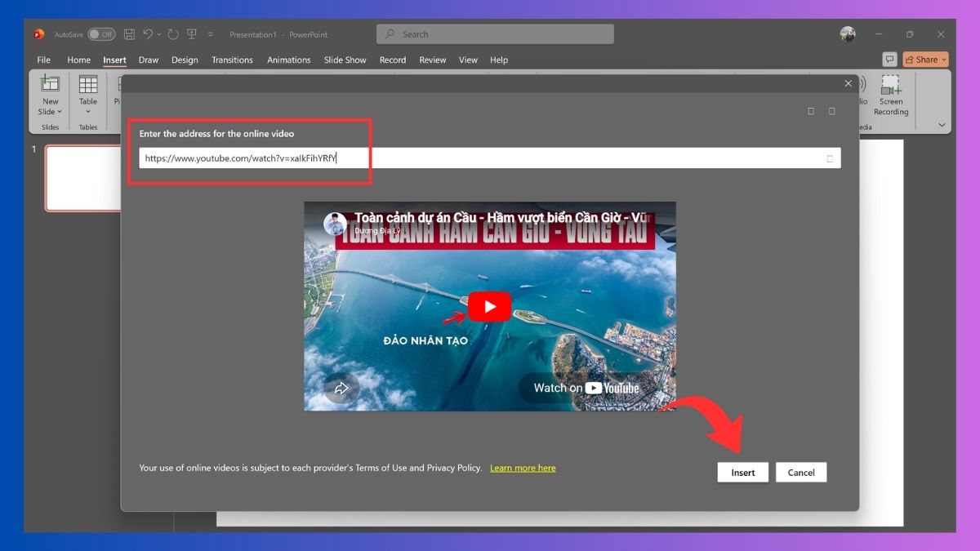Click the Redo icon
The width and height of the screenshot is (980, 551).
click(x=173, y=34)
